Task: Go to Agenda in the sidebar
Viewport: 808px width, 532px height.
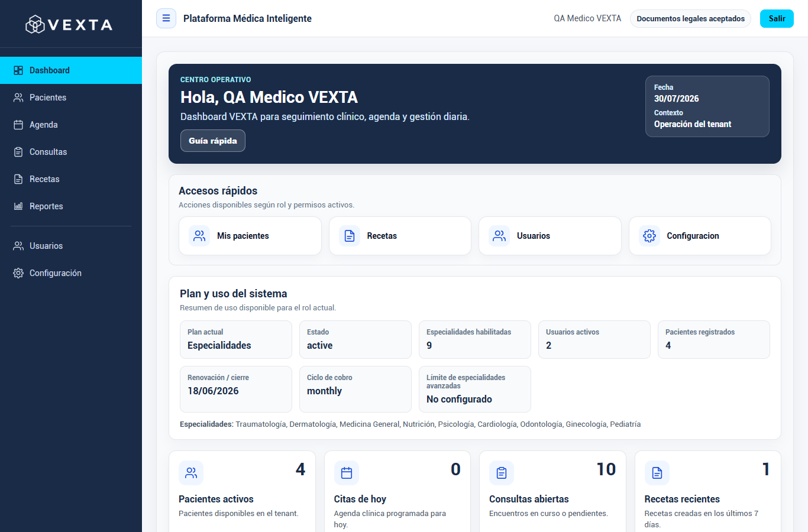Action: pos(71,125)
